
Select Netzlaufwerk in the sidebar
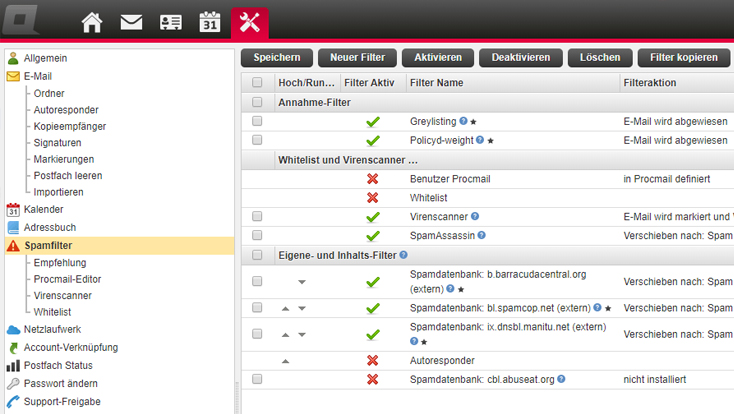(x=52, y=329)
